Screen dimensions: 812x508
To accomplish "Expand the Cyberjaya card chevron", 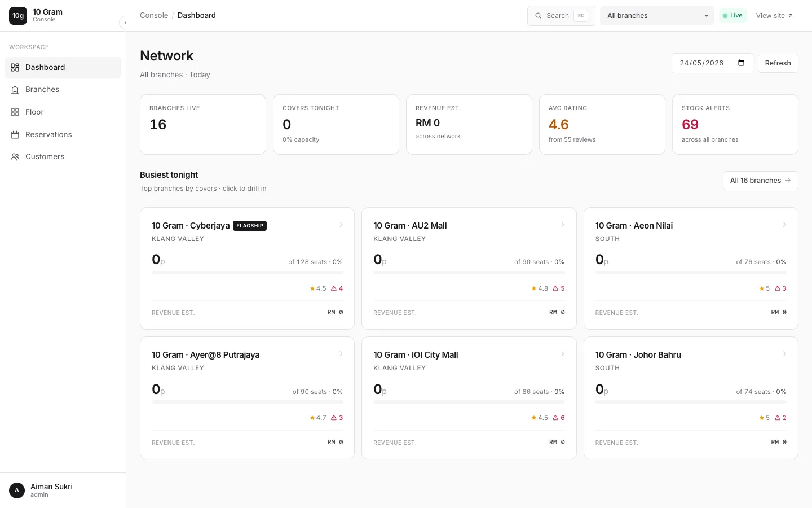I will click(x=341, y=225).
